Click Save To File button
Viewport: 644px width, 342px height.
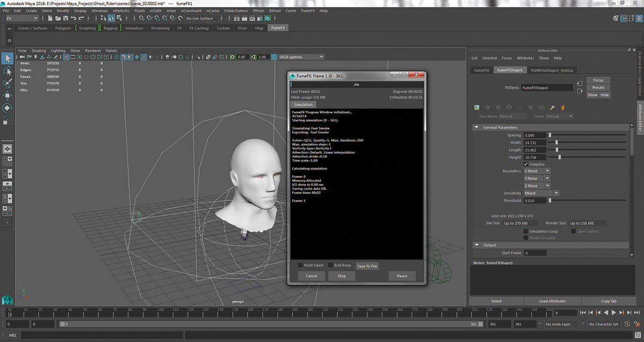pyautogui.click(x=367, y=266)
